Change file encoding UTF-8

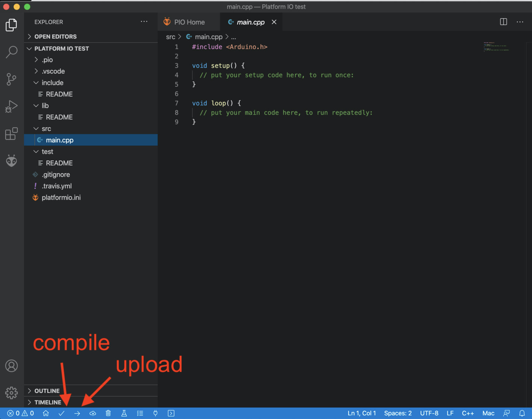[429, 413]
